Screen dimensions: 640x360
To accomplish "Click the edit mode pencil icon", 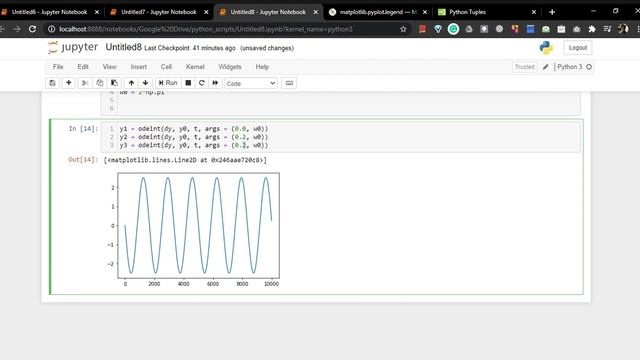I will pos(545,67).
